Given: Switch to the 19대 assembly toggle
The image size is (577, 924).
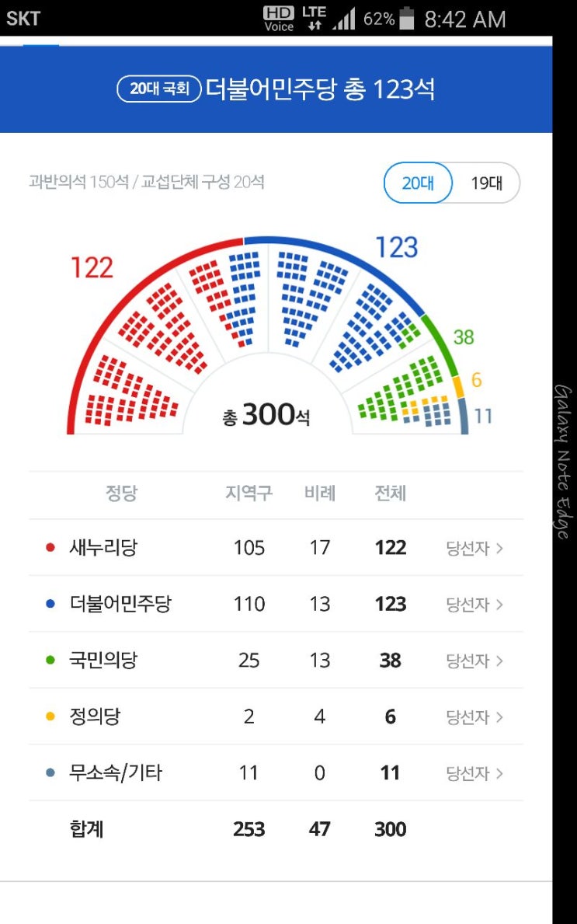Looking at the screenshot, I should (486, 183).
